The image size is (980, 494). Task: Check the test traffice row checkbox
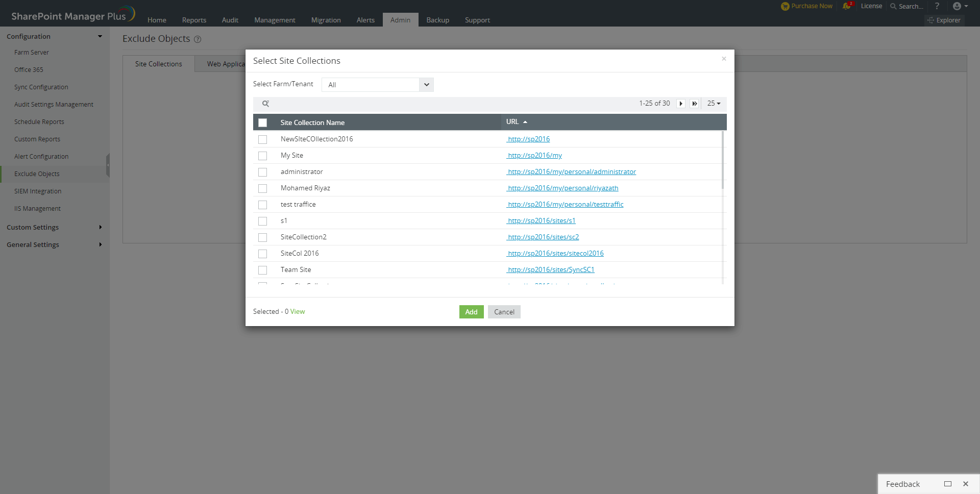tap(262, 205)
